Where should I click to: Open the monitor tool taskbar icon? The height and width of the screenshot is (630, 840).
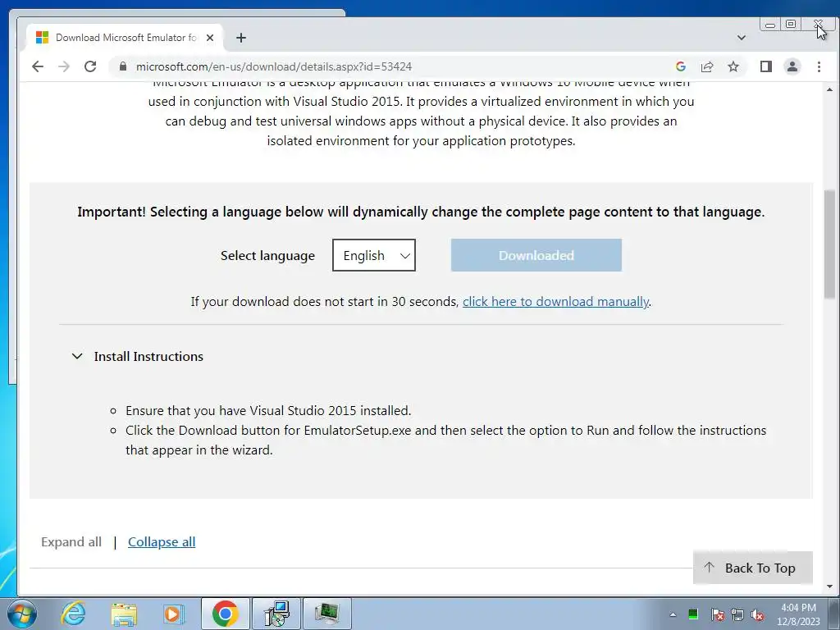pyautogui.click(x=326, y=614)
